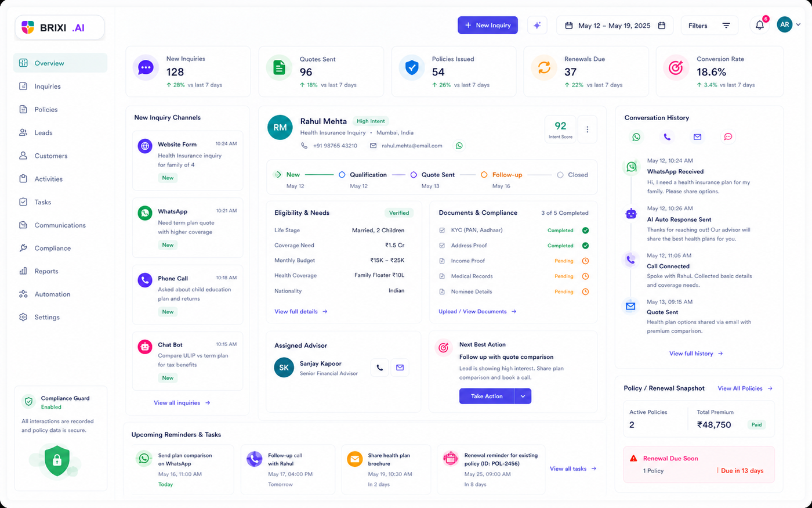This screenshot has width=812, height=508.
Task: Open the three-dot menu on Rahul Mehta card
Action: [x=588, y=129]
